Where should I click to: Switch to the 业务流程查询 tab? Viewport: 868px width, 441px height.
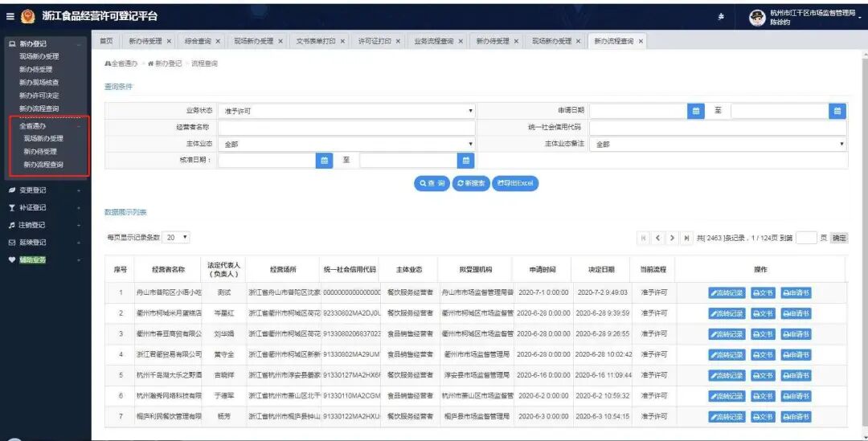click(x=434, y=42)
